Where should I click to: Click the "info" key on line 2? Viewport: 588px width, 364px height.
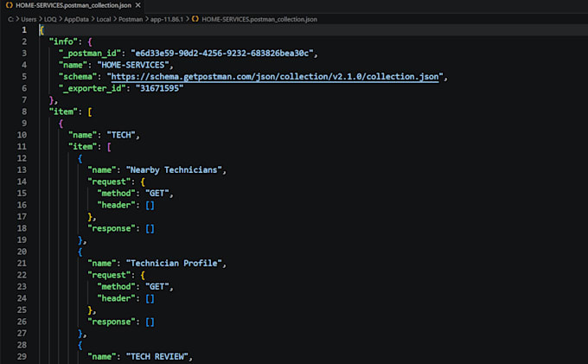[x=63, y=42]
